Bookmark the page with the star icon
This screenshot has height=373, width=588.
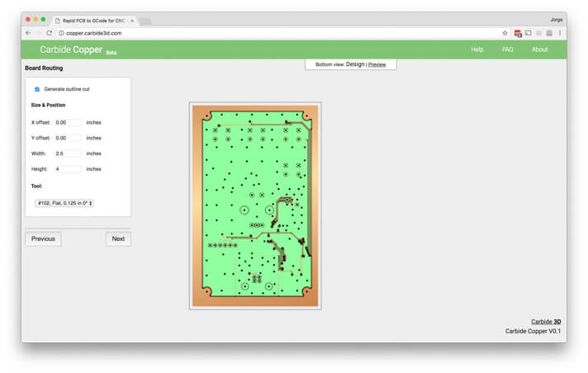tap(505, 33)
